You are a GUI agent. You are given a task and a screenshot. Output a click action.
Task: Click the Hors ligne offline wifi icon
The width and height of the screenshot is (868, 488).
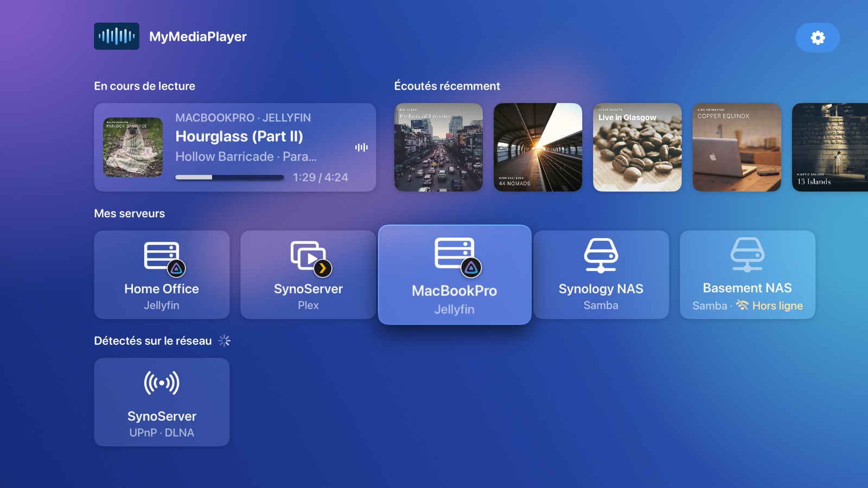[742, 305]
